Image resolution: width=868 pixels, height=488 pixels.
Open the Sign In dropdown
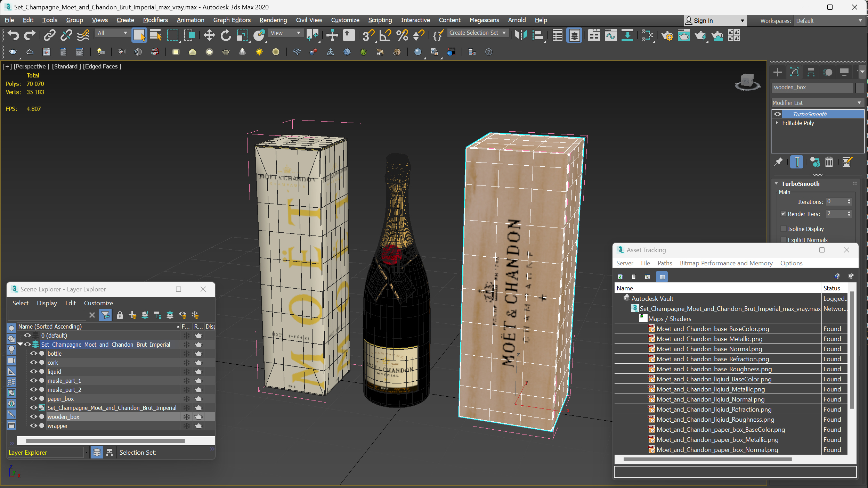coord(715,21)
